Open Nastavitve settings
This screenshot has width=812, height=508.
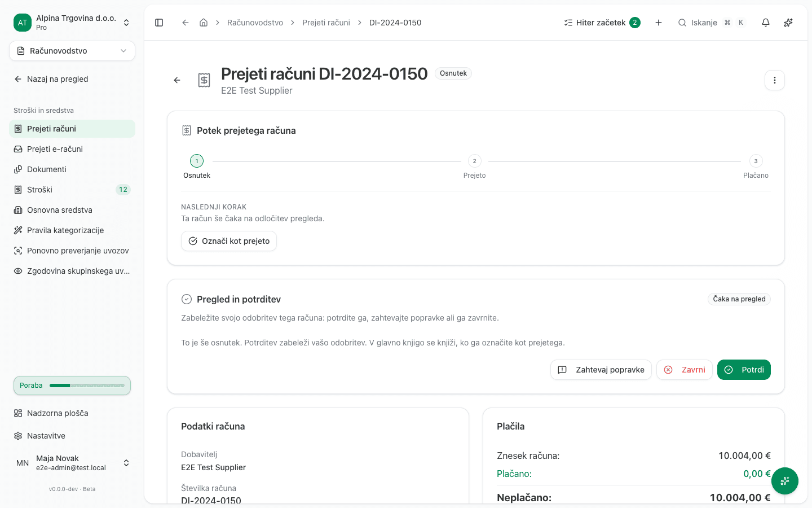tap(72, 436)
